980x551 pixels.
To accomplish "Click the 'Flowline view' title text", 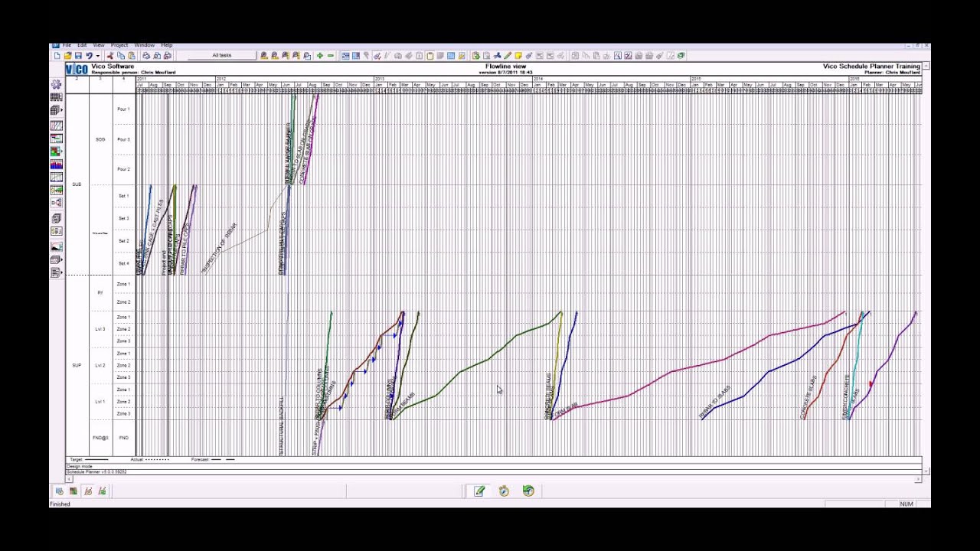I will tap(505, 67).
